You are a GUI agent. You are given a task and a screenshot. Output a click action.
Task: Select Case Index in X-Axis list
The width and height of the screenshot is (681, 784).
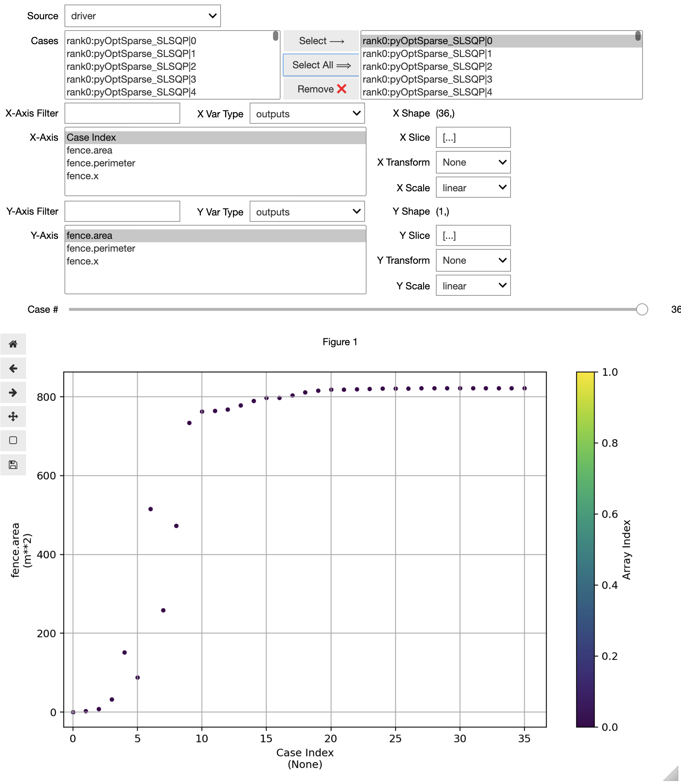[215, 138]
